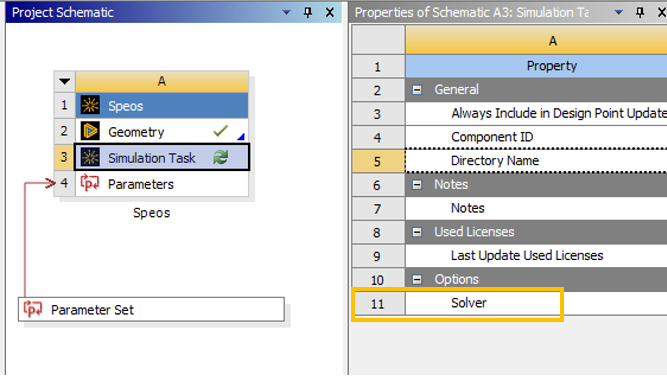This screenshot has height=376, width=667.
Task: Click column A header in the Speos system
Action: [162, 81]
